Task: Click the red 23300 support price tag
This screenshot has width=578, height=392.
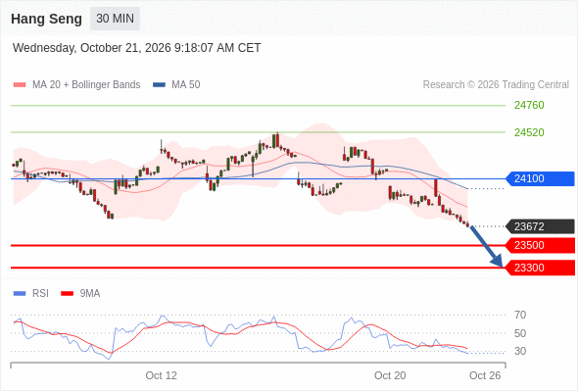Action: [x=540, y=268]
